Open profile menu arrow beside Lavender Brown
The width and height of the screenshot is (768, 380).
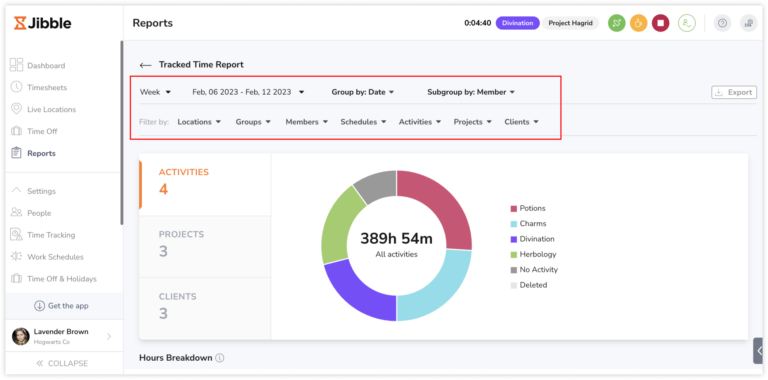(109, 336)
